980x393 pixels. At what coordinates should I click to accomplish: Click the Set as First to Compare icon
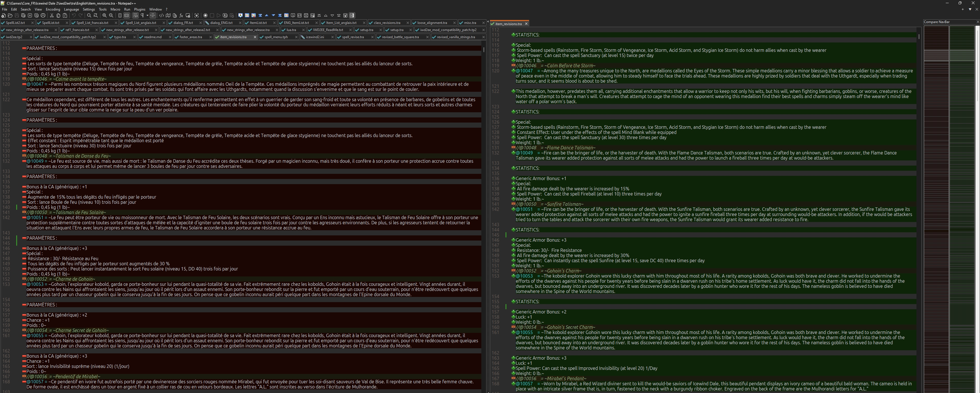coord(241,16)
